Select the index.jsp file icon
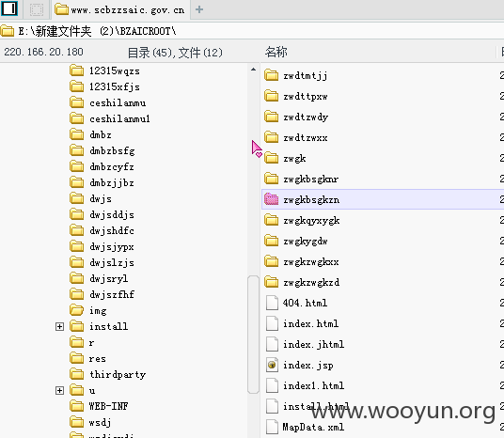The width and height of the screenshot is (504, 438). coord(272,365)
